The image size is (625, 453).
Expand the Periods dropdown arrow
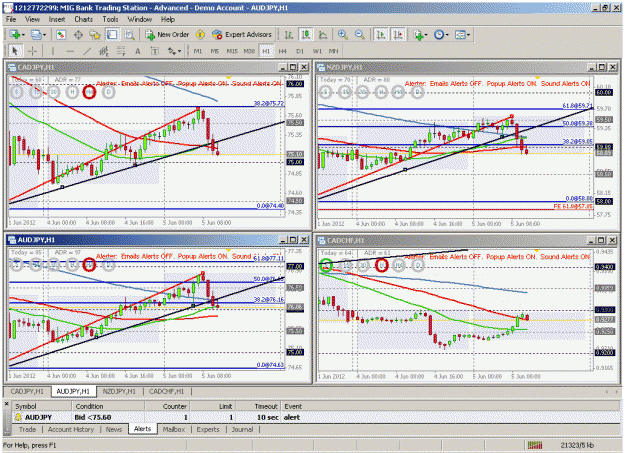click(447, 35)
